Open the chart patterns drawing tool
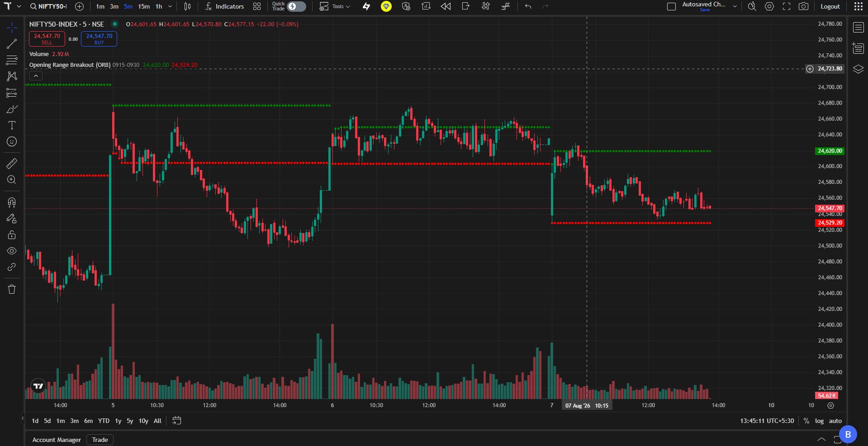 pos(12,76)
